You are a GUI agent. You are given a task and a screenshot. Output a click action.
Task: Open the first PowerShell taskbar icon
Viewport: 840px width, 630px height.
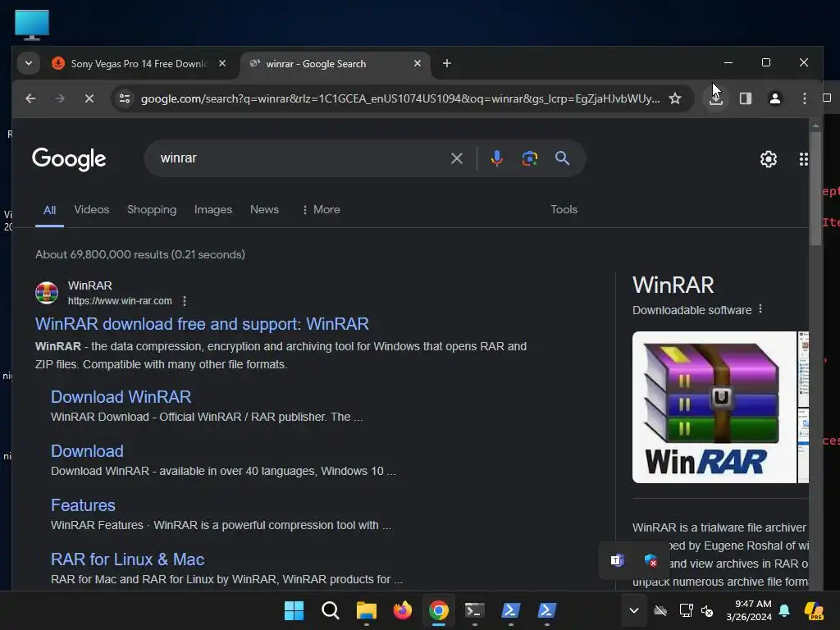(510, 610)
